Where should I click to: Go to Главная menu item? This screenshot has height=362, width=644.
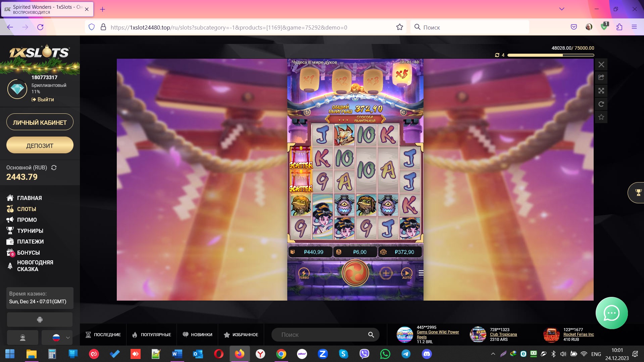24,198
